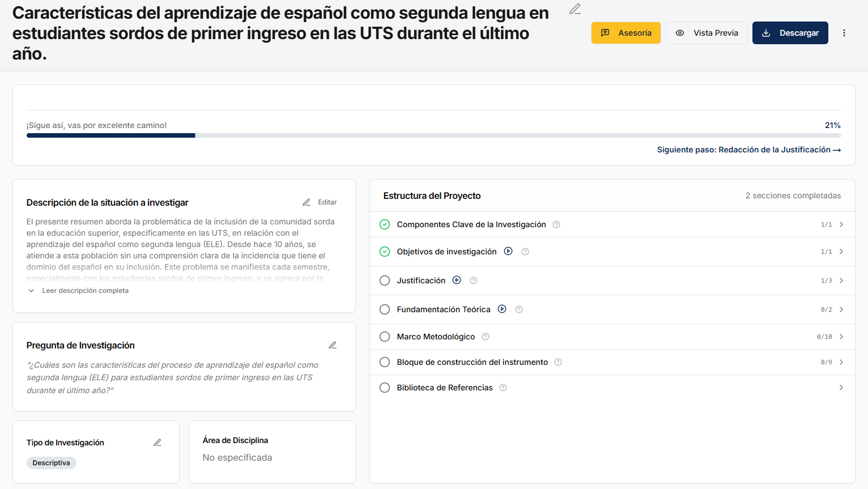
Task: Expand the Fundamentación Teórica chevron
Action: (841, 309)
